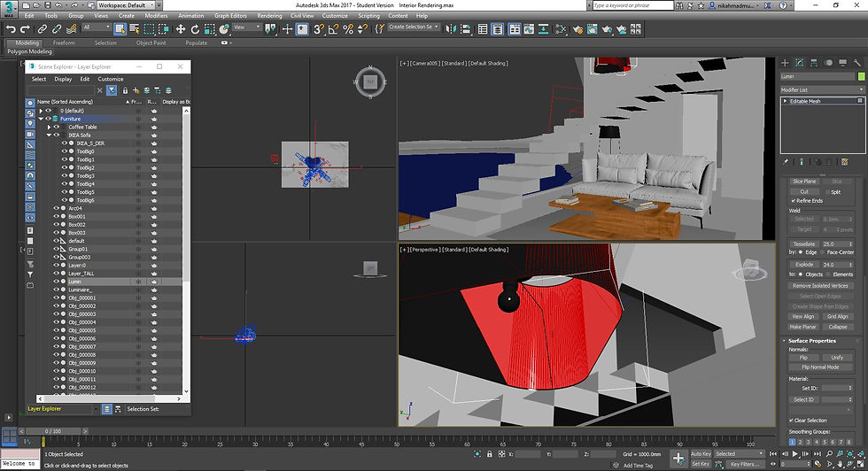Select Face-Center tessellate radio option

point(823,251)
